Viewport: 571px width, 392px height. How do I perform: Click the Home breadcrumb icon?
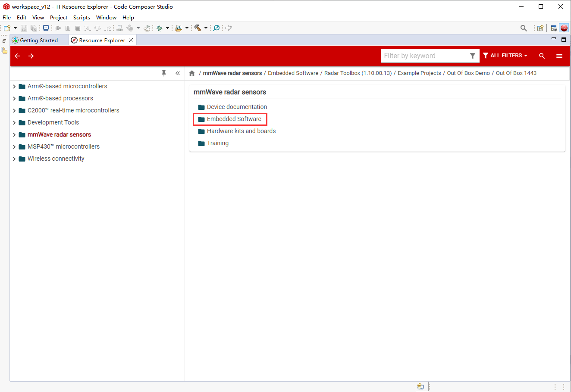point(192,73)
